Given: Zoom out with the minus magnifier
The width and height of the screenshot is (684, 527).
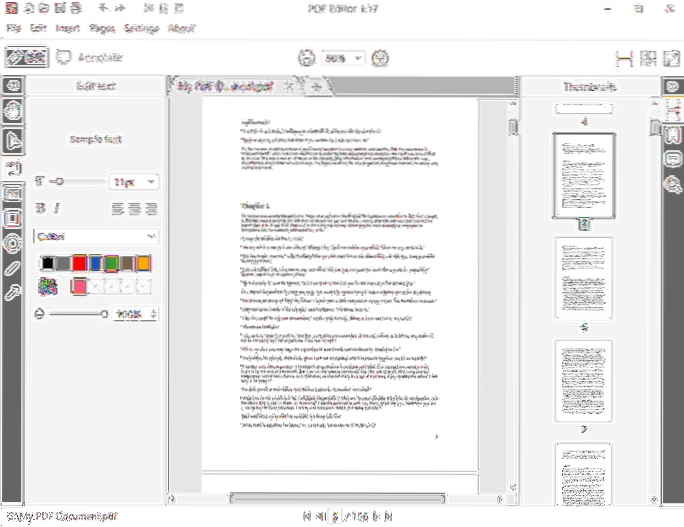Looking at the screenshot, I should coord(307,58).
